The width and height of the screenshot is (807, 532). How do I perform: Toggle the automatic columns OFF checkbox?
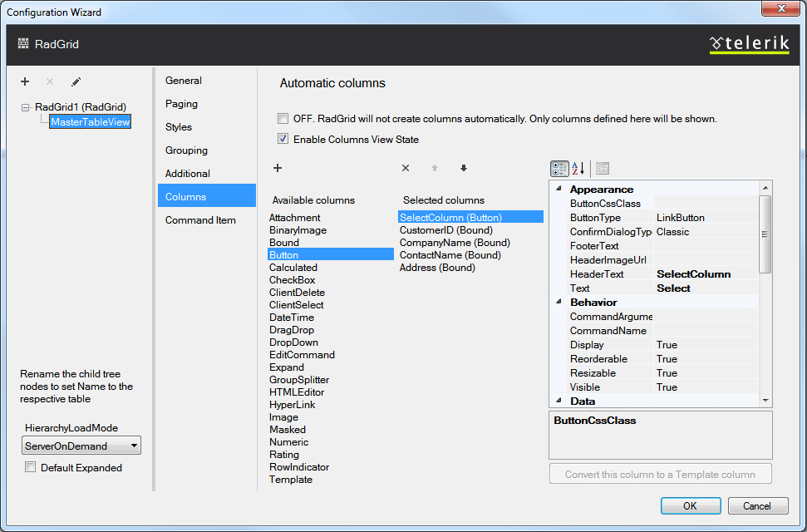point(283,119)
